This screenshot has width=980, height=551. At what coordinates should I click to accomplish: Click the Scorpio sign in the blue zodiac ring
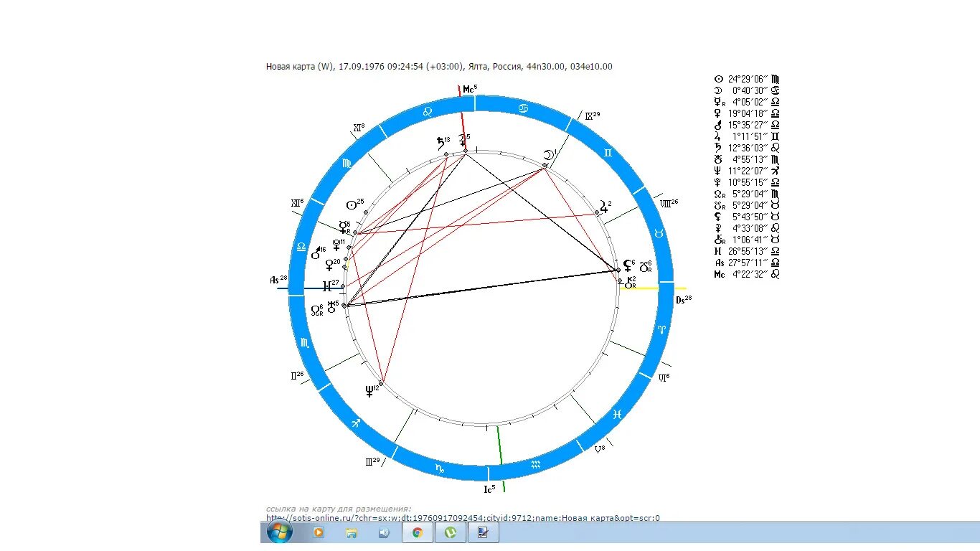click(x=306, y=343)
